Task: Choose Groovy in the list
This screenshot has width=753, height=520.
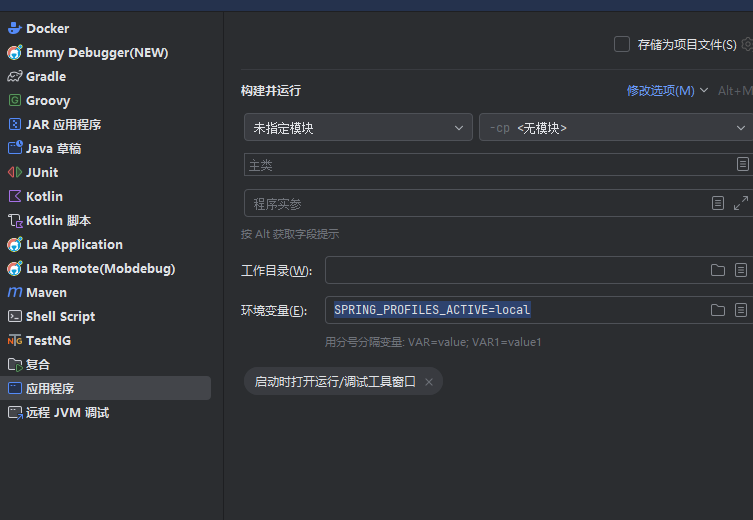Action: click(x=106, y=100)
